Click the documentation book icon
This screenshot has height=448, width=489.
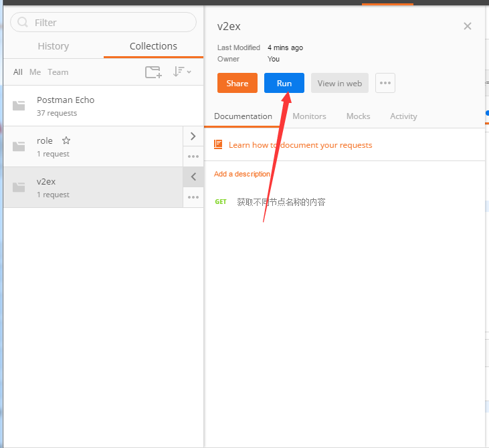point(218,144)
